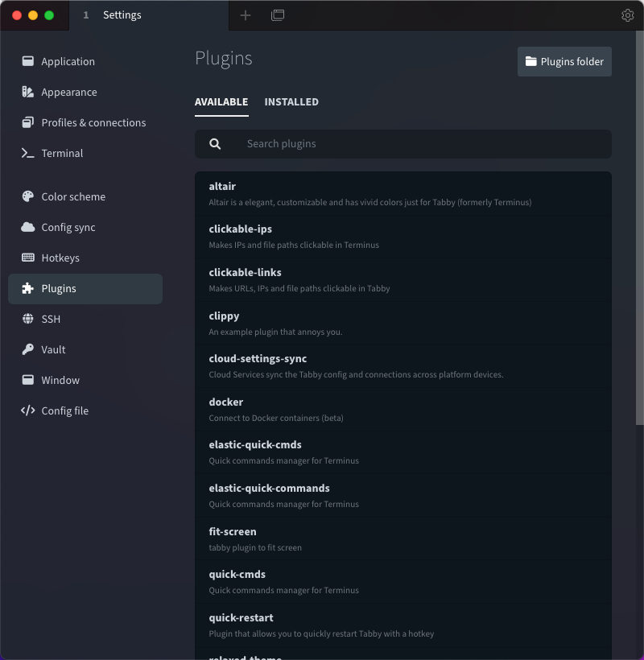Go to the Window settings section
The width and height of the screenshot is (644, 660).
pos(60,380)
